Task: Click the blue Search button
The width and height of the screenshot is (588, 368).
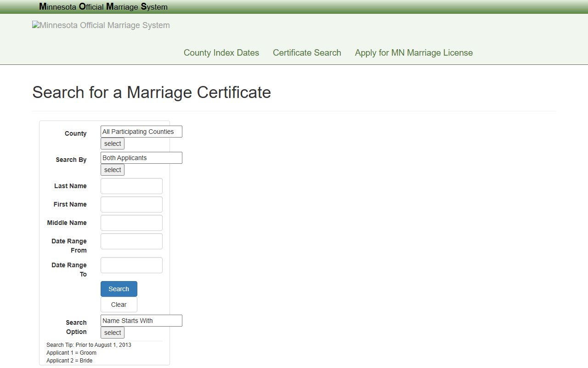Action: pos(119,289)
